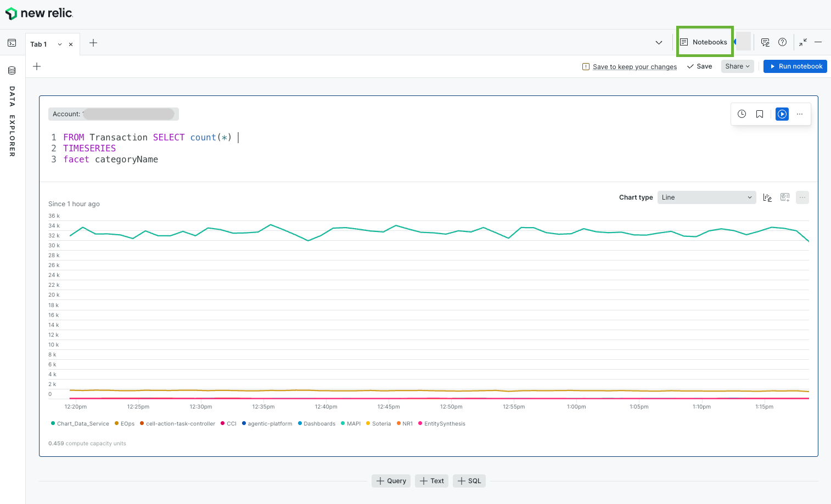Open the edit chart icon
The width and height of the screenshot is (831, 504).
[767, 197]
